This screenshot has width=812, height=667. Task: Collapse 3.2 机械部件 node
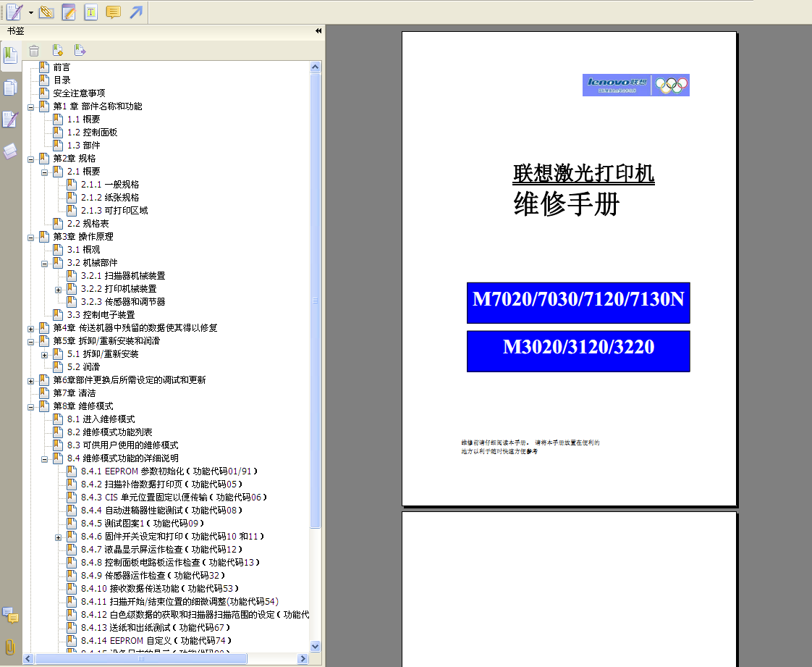pyautogui.click(x=45, y=264)
